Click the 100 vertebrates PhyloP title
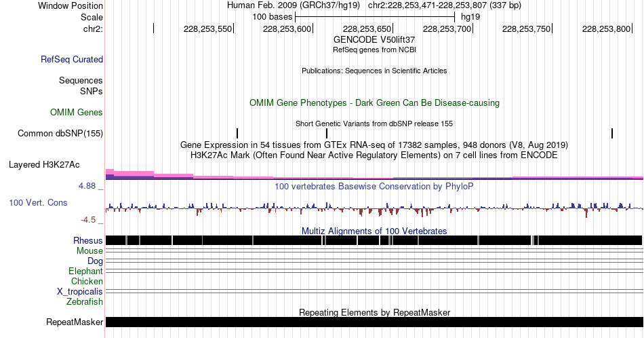Viewport: 644px width, 338px height. (x=374, y=186)
